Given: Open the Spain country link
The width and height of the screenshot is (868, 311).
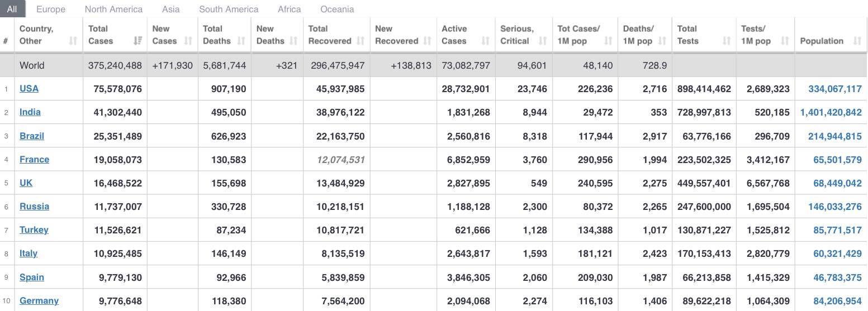Looking at the screenshot, I should coord(32,277).
